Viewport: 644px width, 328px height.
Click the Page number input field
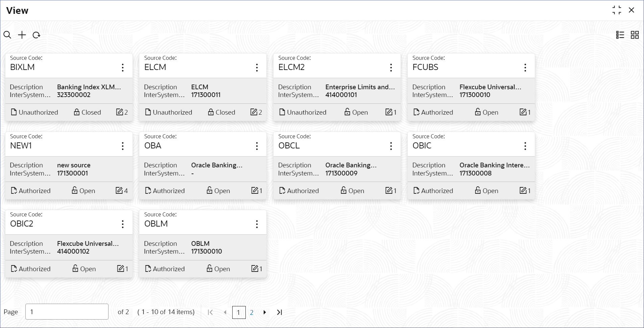tap(67, 311)
